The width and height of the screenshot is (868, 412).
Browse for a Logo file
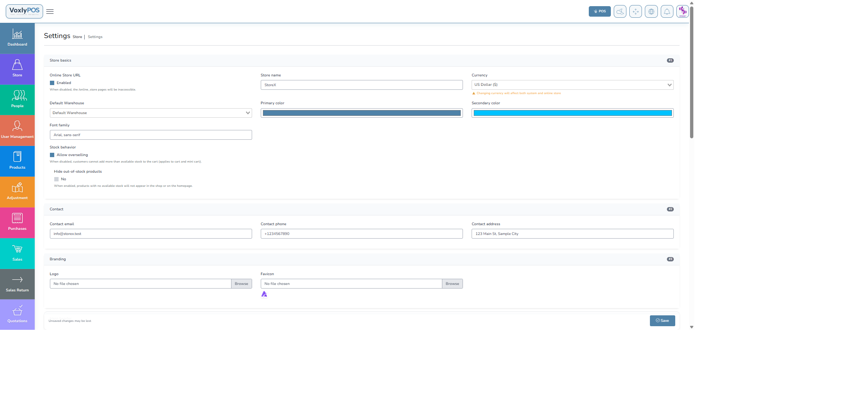tap(241, 284)
